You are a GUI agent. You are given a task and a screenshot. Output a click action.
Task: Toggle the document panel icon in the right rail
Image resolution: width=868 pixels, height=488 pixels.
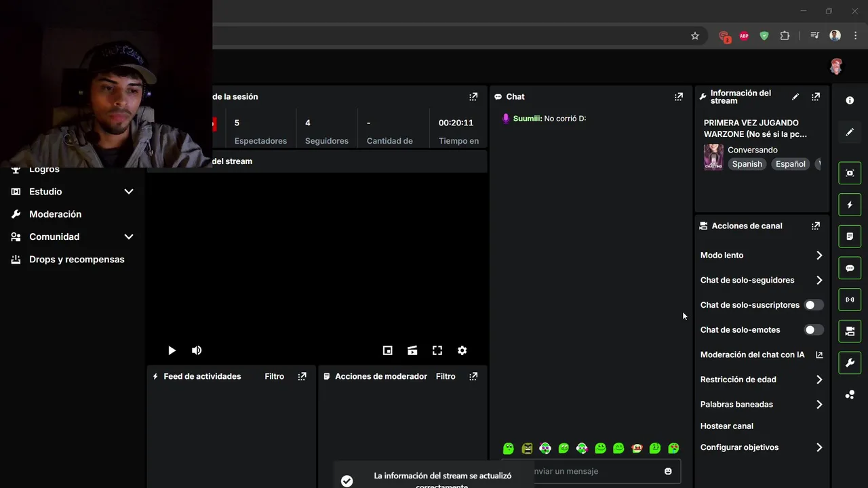click(x=850, y=237)
